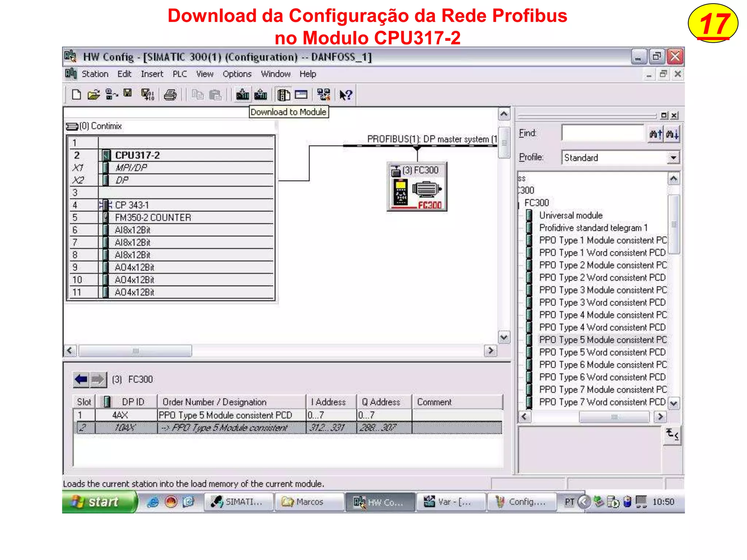Select the CPU317-2 rack row
Viewport: 747px width, 560px height.
172,155
